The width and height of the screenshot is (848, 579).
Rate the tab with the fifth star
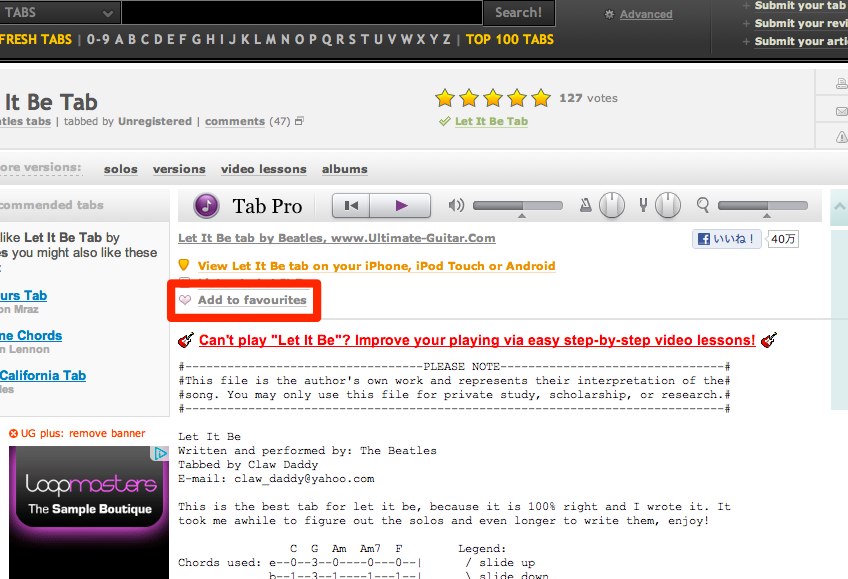[x=541, y=98]
